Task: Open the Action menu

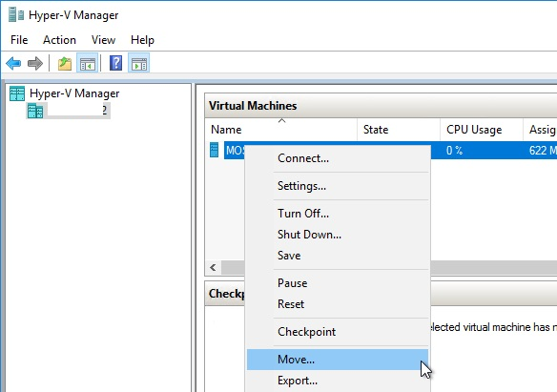Action: 59,40
